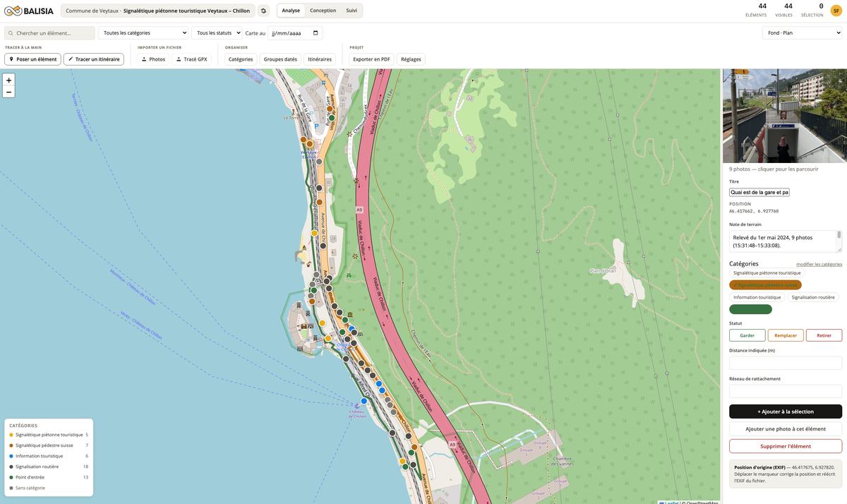Click the Distance indiquée input
This screenshot has height=504, width=847.
click(x=786, y=363)
